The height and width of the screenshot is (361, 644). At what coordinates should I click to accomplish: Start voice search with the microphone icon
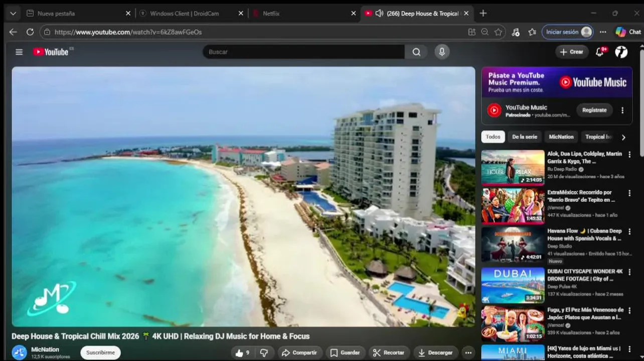(x=442, y=52)
